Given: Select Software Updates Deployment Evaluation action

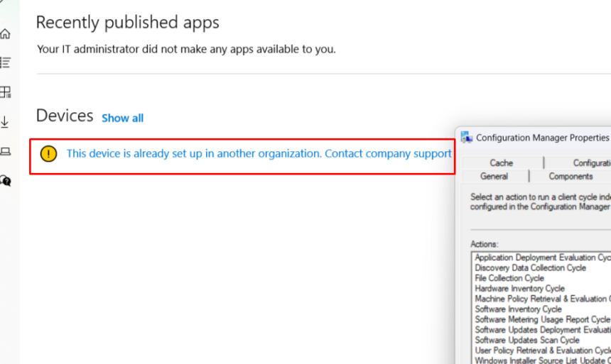Looking at the screenshot, I should [x=541, y=330].
